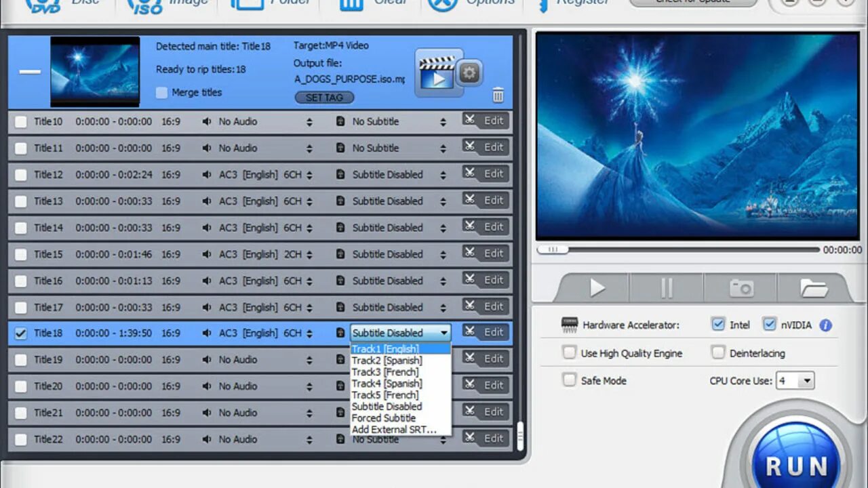Delete the source with the trash icon
This screenshot has width=868, height=488.
[x=498, y=95]
